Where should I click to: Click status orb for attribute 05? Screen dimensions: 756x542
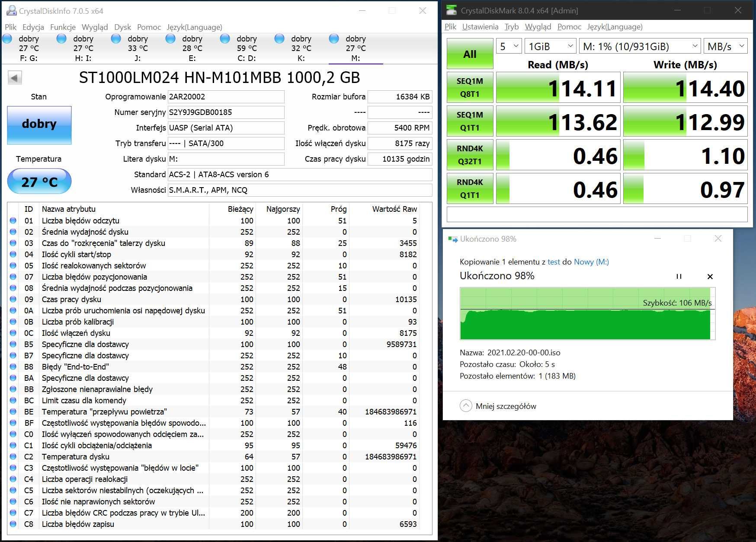13,265
